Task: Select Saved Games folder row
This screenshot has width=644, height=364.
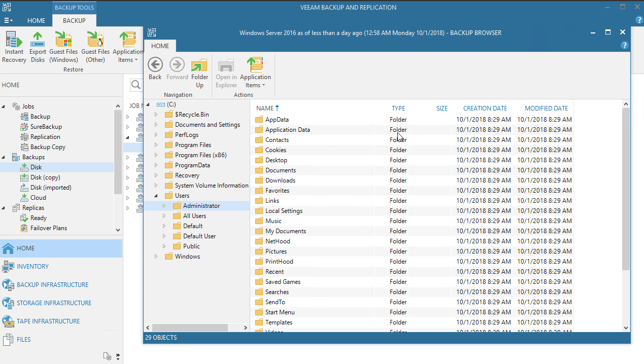Action: click(x=413, y=282)
